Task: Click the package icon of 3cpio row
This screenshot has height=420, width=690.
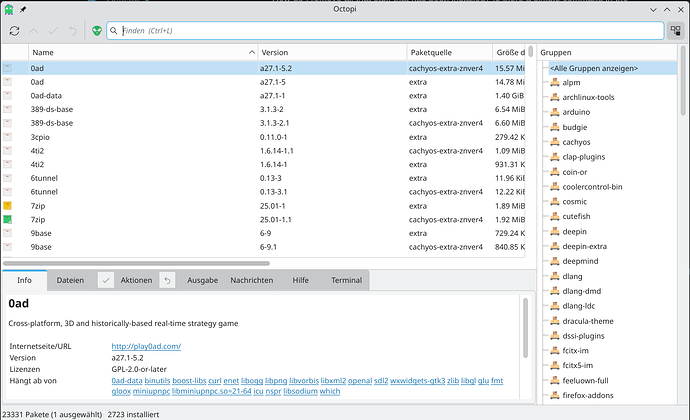Action: [7, 137]
